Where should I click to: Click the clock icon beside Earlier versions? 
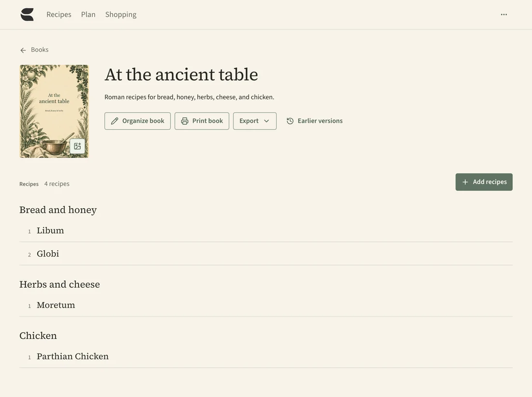pyautogui.click(x=290, y=121)
